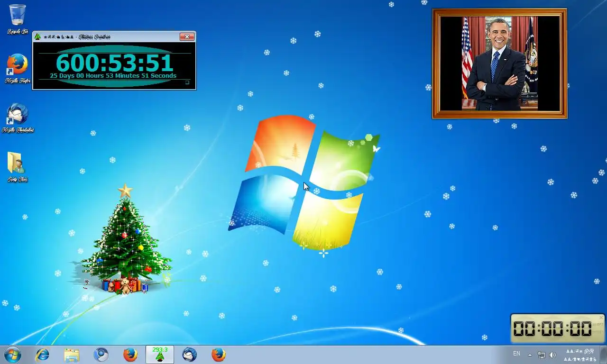
Task: Open the EN language indicator
Action: (516, 354)
